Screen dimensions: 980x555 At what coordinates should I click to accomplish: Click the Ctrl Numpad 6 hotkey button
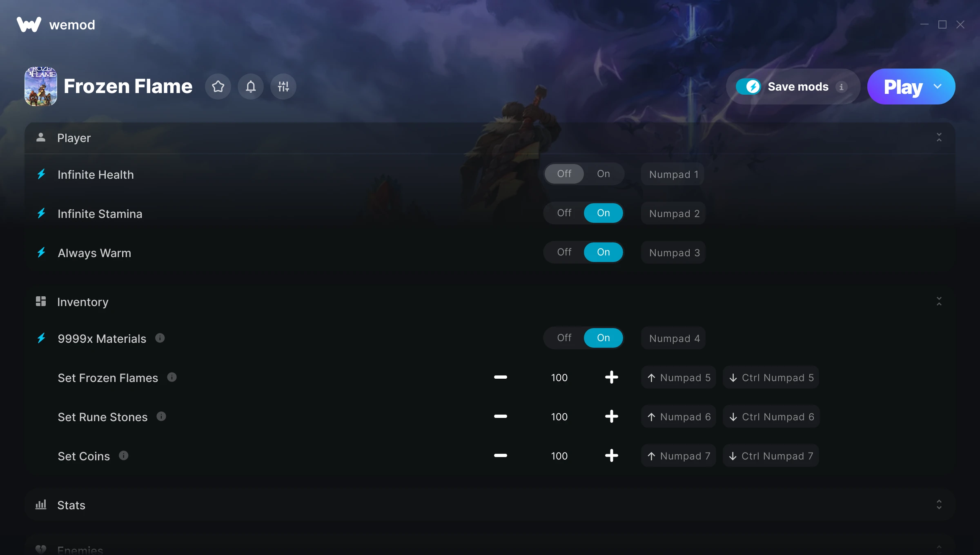click(771, 416)
